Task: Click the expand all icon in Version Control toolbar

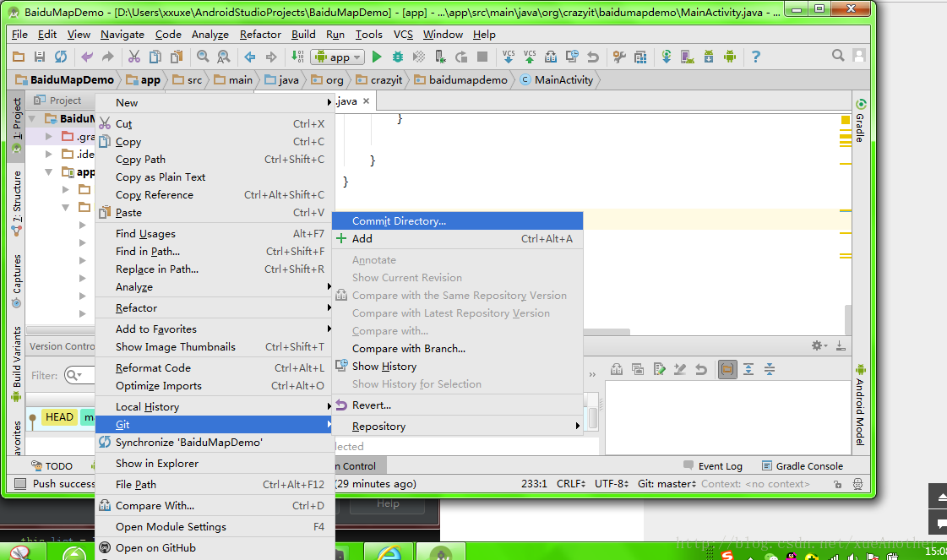Action: pyautogui.click(x=748, y=369)
